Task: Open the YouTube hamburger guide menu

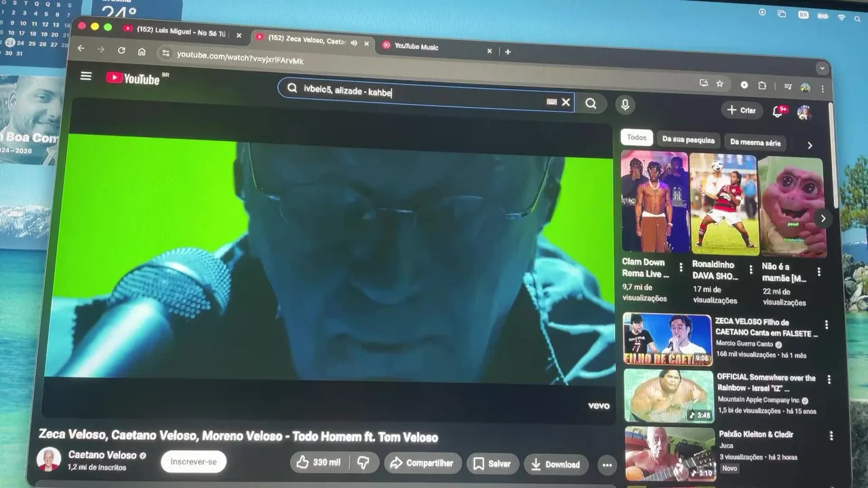Action: click(x=86, y=76)
